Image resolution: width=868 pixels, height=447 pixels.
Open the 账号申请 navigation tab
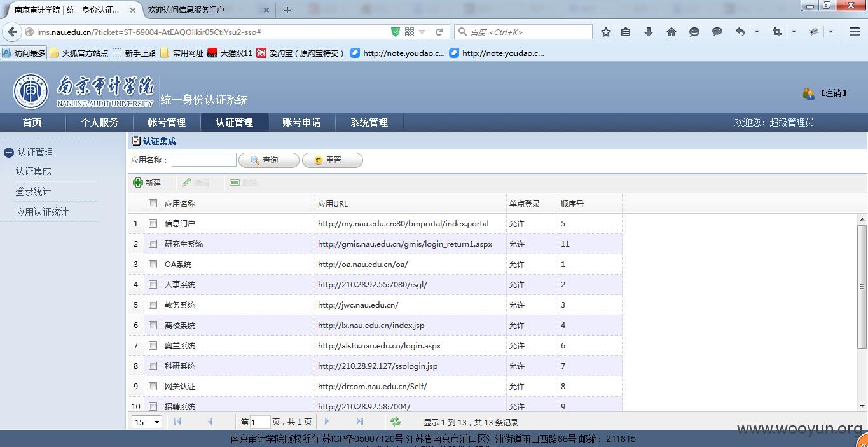(301, 122)
